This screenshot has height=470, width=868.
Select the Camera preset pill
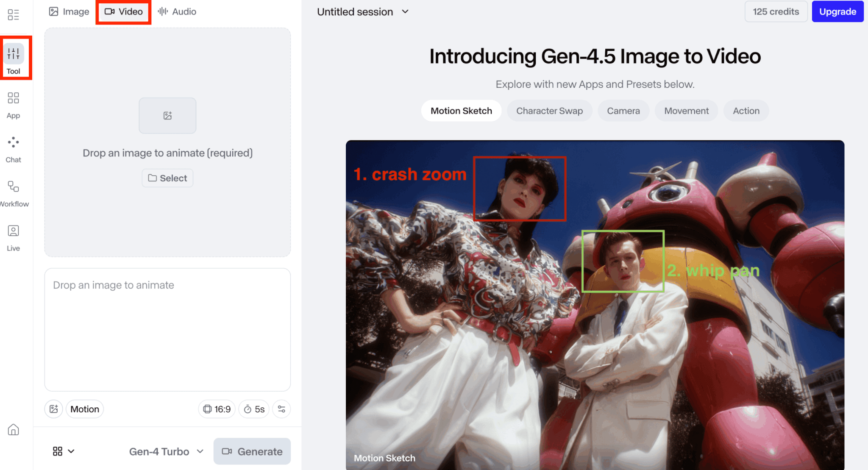(x=623, y=111)
